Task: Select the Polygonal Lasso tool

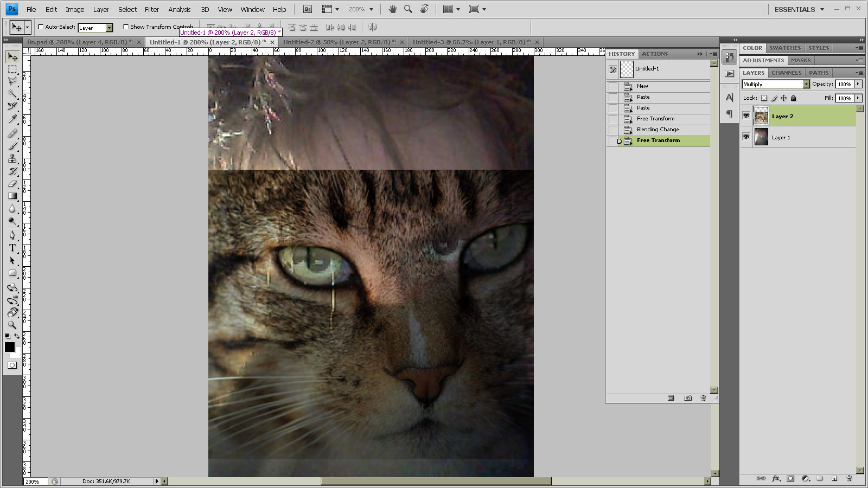Action: coord(12,81)
